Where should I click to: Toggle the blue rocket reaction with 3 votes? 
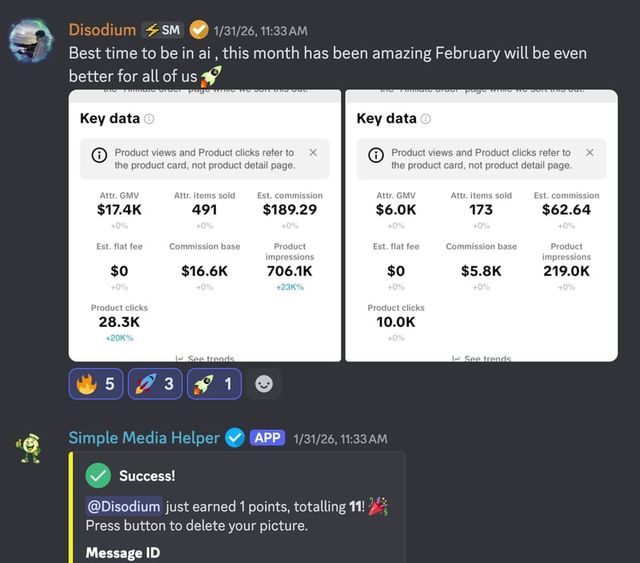coord(155,384)
